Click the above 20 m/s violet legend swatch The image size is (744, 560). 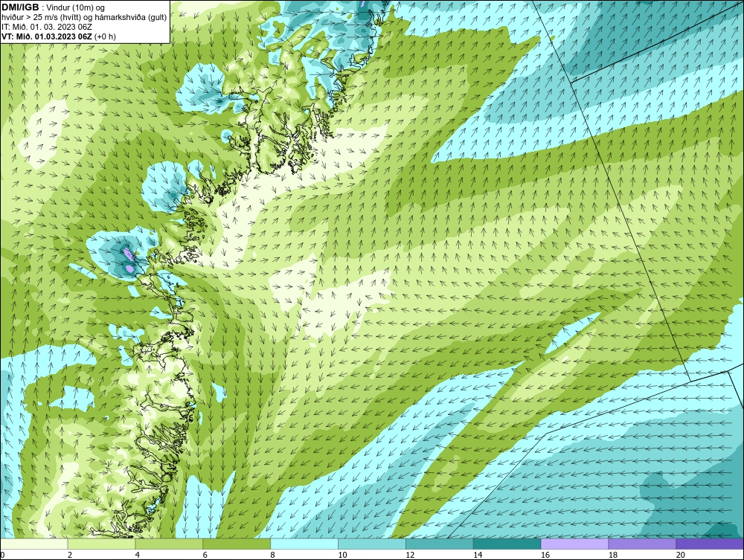(710, 544)
